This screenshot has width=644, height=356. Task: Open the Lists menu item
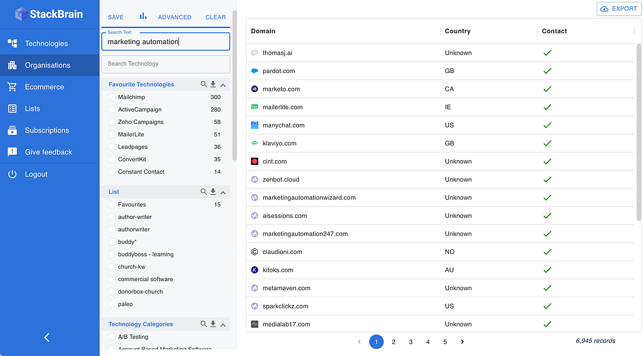pyautogui.click(x=50, y=109)
